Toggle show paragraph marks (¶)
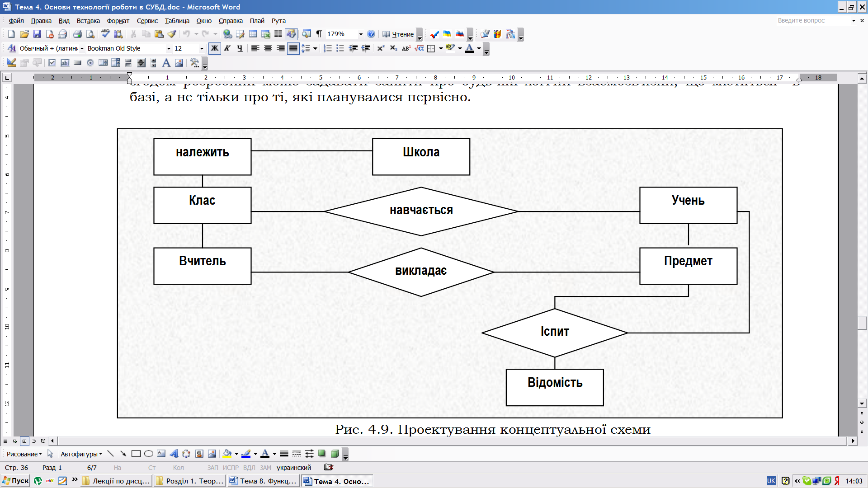 pyautogui.click(x=319, y=34)
